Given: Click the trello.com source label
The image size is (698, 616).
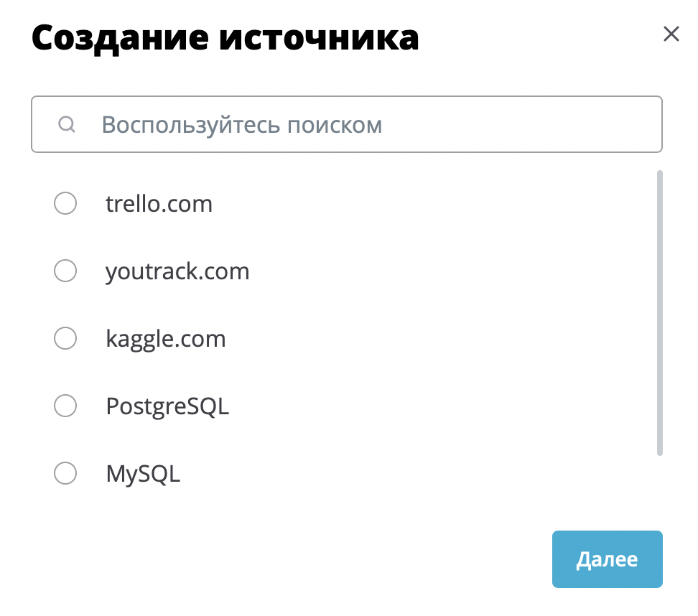Looking at the screenshot, I should coord(159,204).
